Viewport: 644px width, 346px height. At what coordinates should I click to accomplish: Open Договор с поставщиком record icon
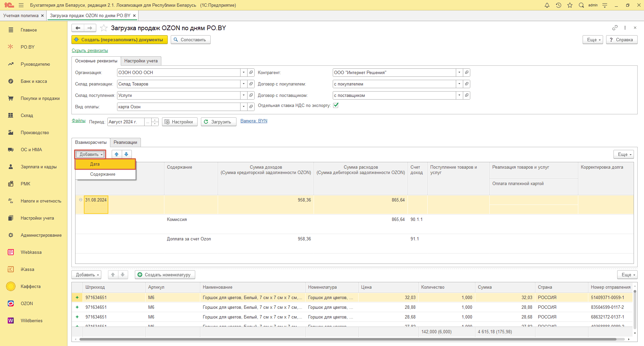click(x=467, y=95)
